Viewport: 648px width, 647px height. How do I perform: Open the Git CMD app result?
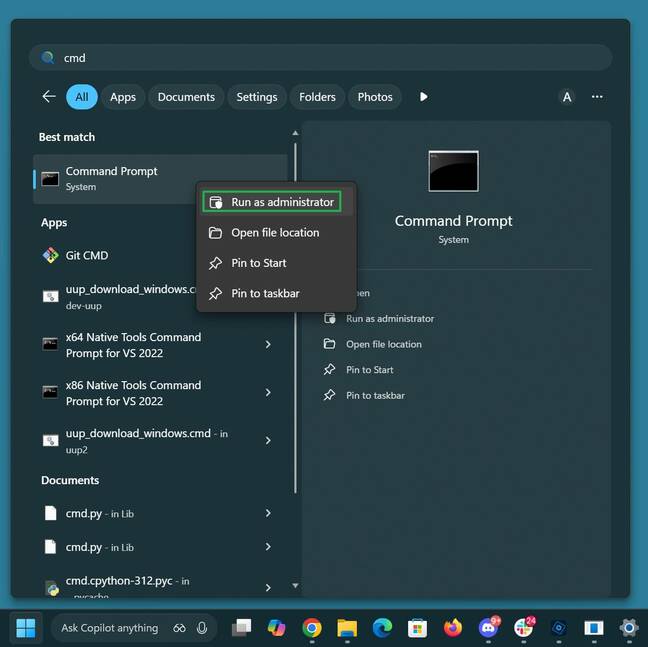[87, 255]
